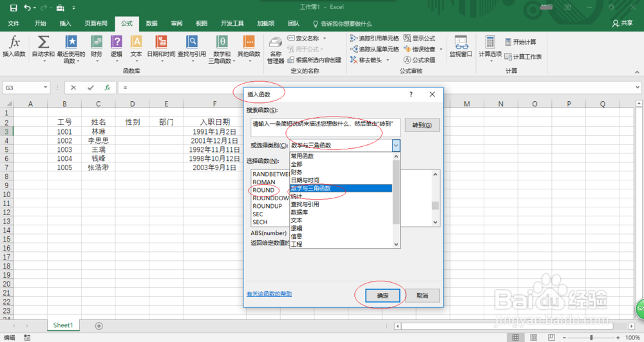Viewport: 644px width, 342px height.
Task: Click the function search description field
Action: coord(325,128)
